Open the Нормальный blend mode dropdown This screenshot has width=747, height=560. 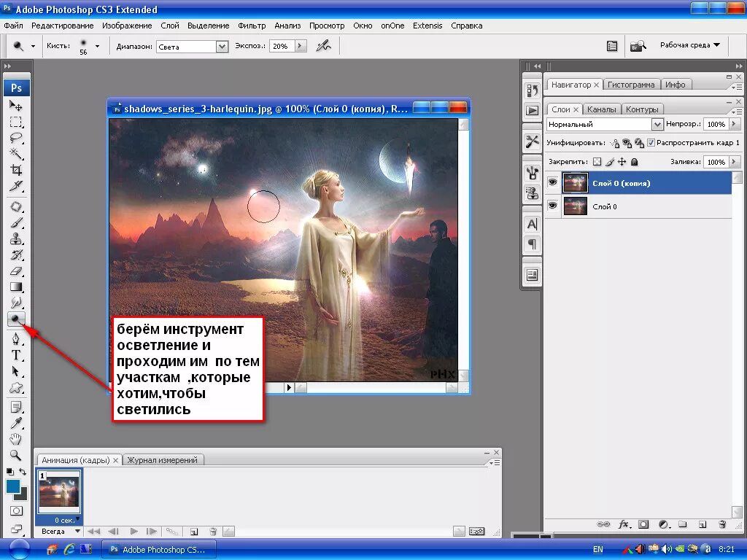657,124
